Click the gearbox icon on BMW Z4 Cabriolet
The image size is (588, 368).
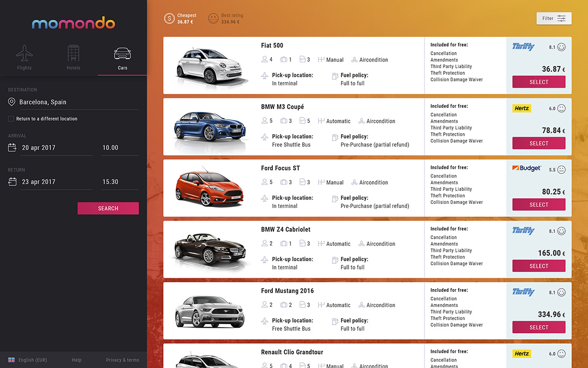click(321, 244)
